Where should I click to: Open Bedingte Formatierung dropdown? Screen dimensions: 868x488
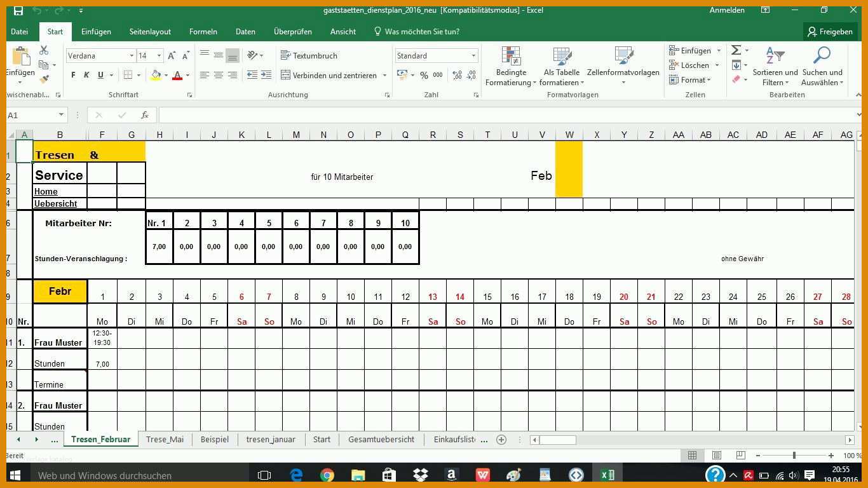(511, 66)
